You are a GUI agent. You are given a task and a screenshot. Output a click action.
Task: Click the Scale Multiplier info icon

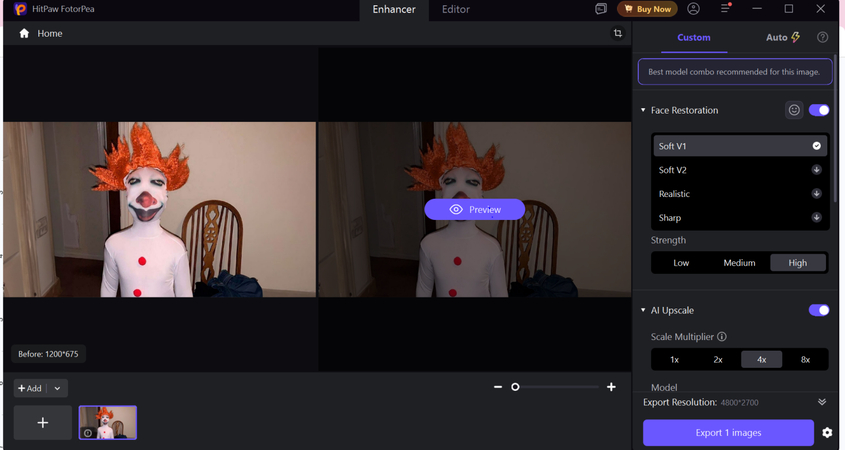point(722,337)
